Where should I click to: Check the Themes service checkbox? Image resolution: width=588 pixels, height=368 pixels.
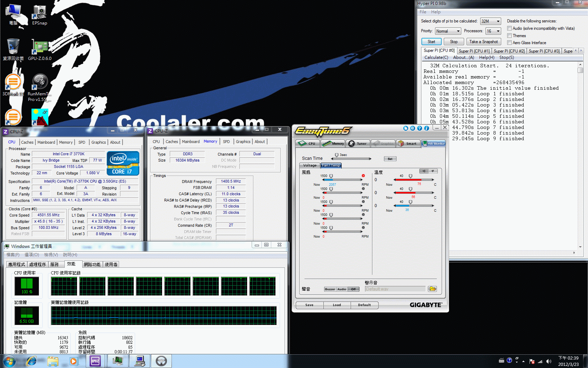pos(510,36)
